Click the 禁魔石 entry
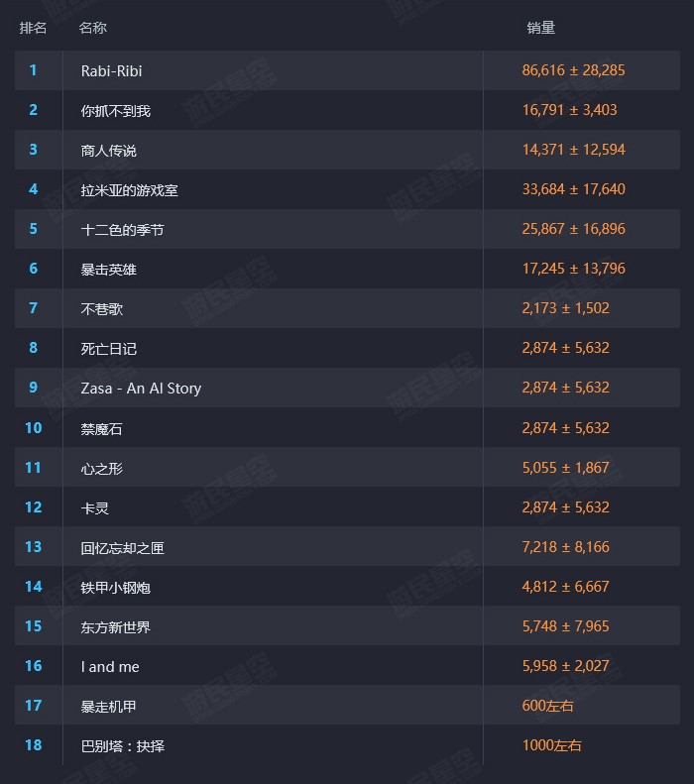Viewport: 694px width, 784px height. tap(101, 428)
